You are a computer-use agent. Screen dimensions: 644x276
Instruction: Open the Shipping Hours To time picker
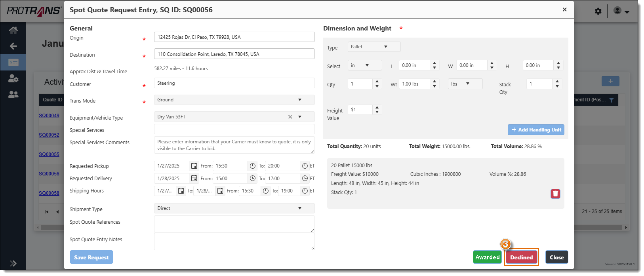305,191
